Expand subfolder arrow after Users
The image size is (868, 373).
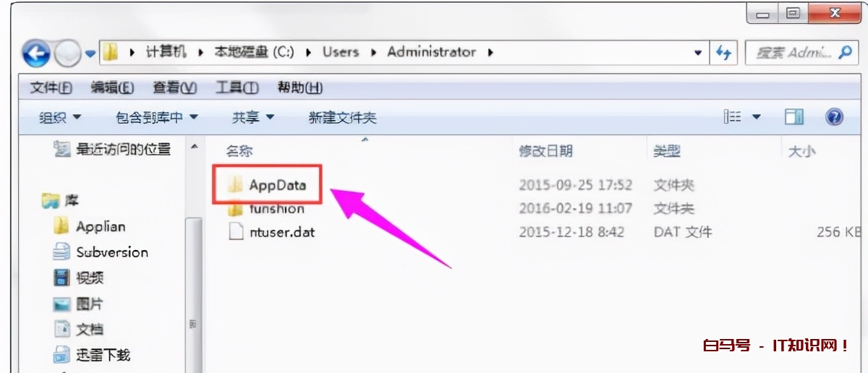[x=373, y=52]
